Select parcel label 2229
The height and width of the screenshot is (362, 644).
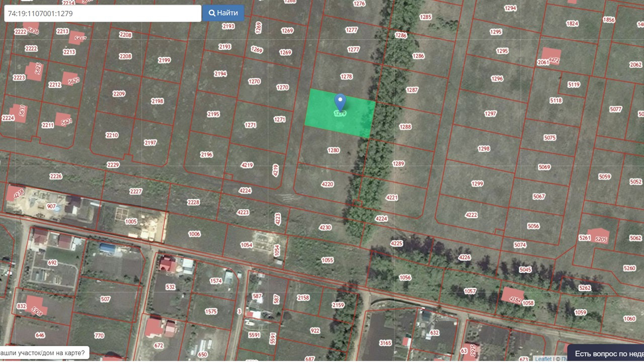tap(113, 165)
